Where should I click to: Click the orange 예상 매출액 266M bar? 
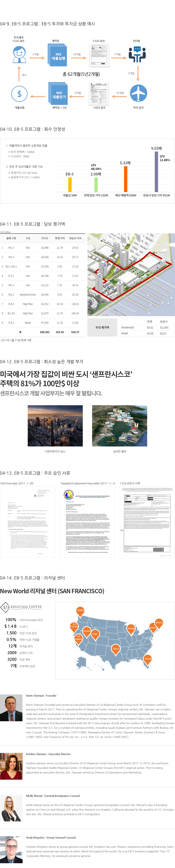(125, 179)
